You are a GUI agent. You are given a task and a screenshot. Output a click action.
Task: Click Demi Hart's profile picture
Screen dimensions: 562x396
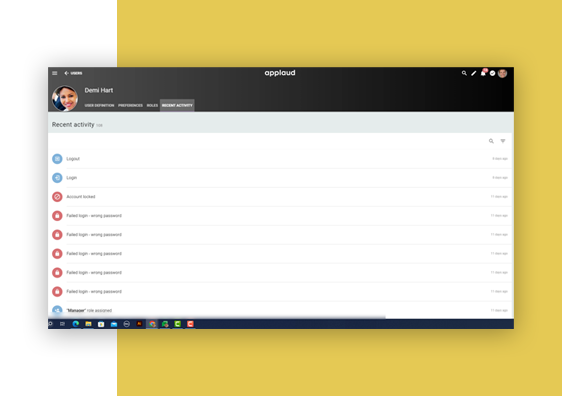click(x=65, y=98)
